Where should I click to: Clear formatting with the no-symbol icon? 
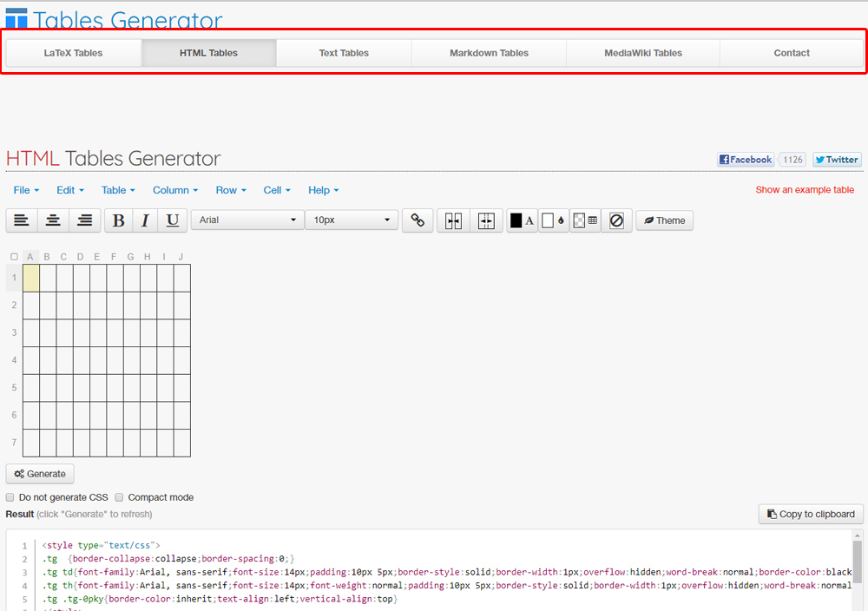[616, 220]
